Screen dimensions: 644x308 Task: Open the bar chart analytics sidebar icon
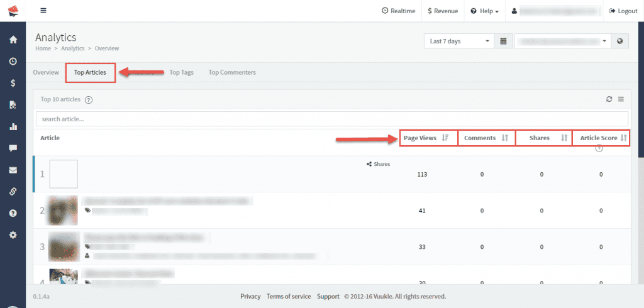[x=13, y=126]
